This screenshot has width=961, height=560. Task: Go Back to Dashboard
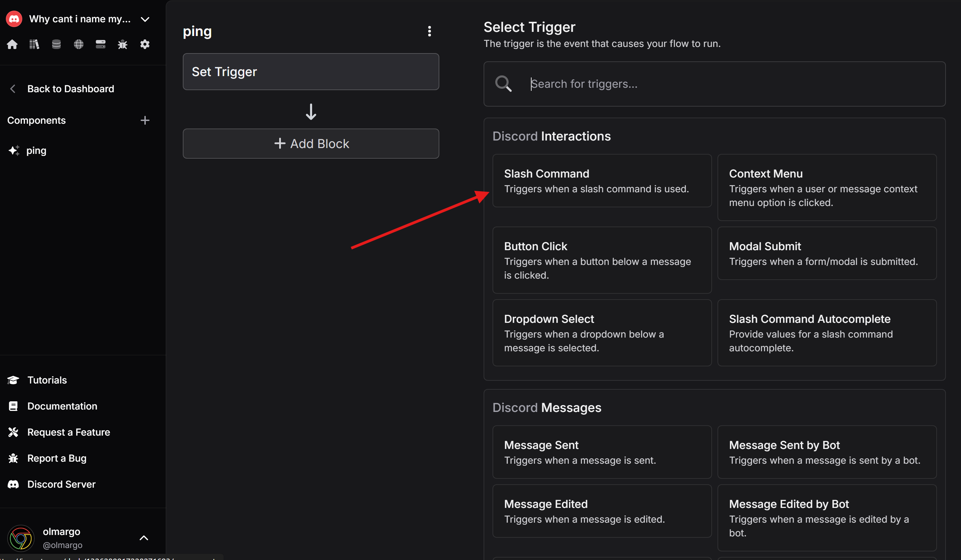(x=71, y=89)
